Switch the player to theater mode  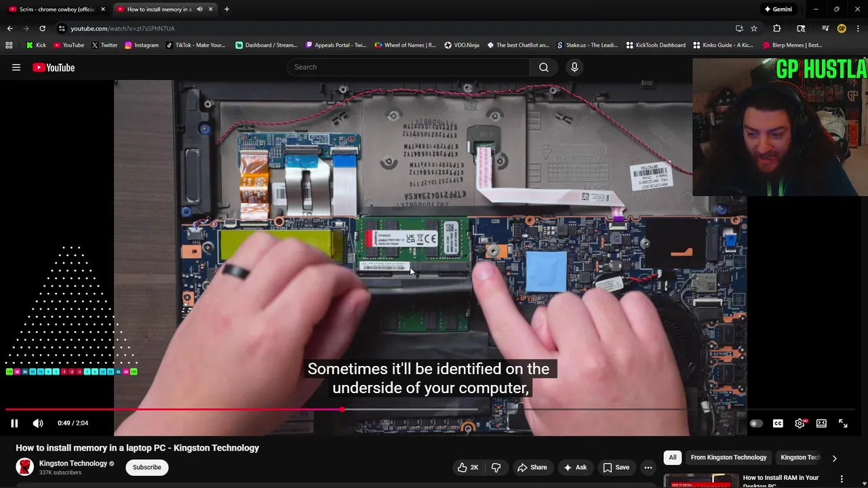coord(821,424)
